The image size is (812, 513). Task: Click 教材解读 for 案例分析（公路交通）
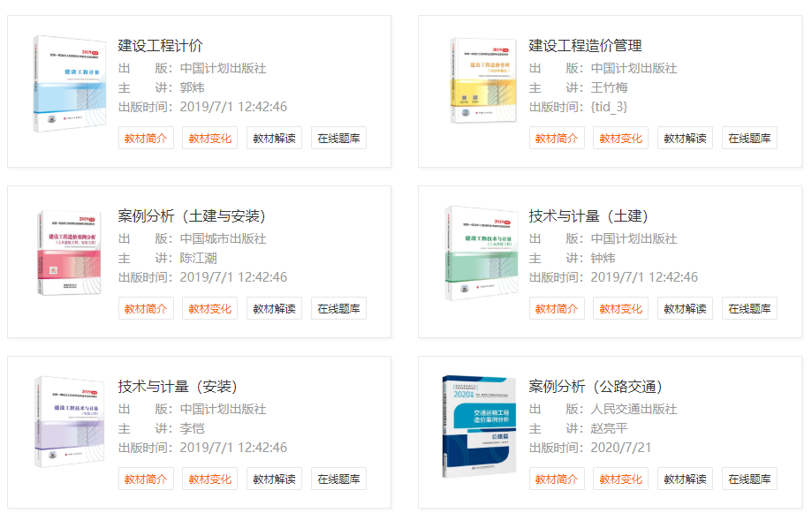click(x=685, y=479)
